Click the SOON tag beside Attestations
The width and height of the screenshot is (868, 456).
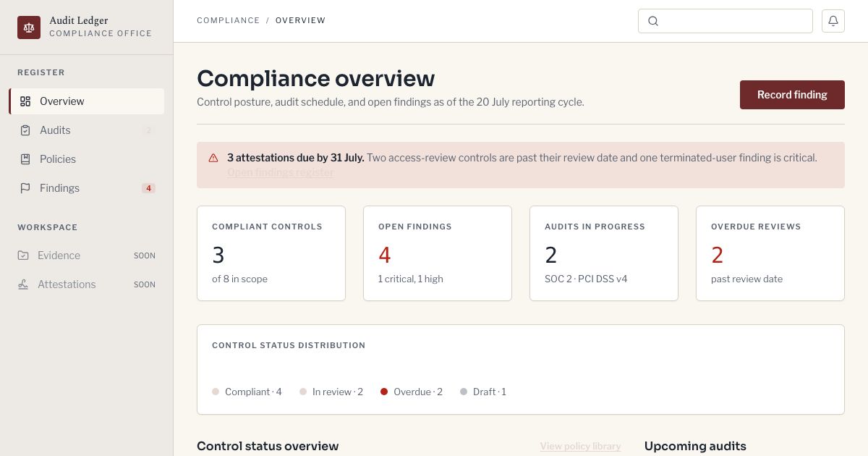click(145, 284)
